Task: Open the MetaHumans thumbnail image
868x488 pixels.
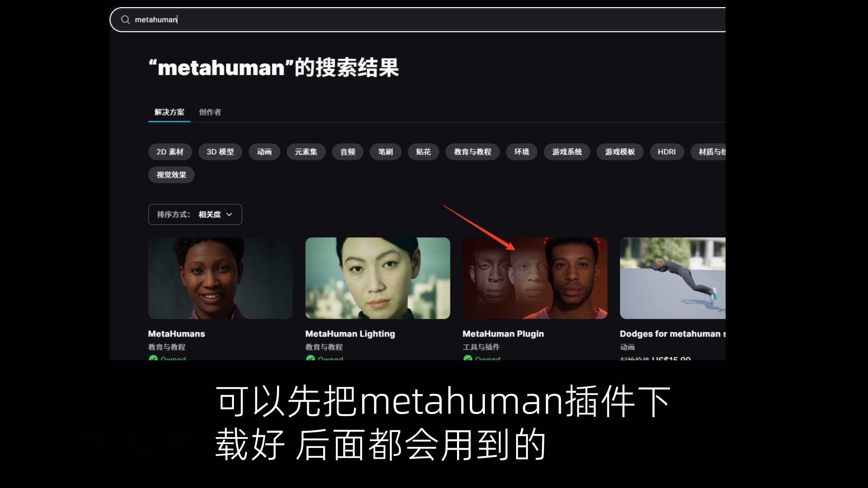Action: click(220, 278)
